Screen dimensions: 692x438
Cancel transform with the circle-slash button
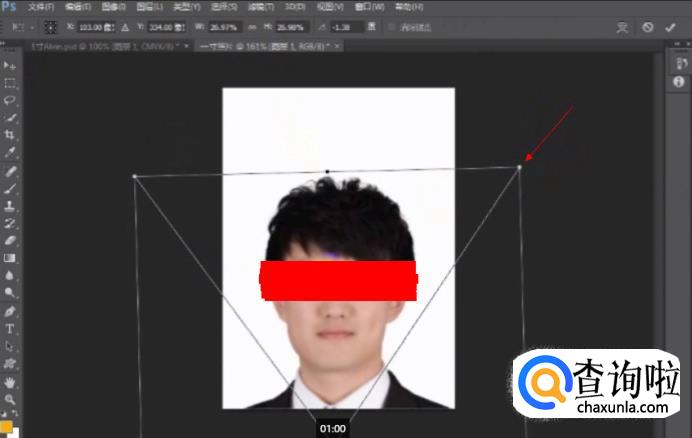[648, 27]
